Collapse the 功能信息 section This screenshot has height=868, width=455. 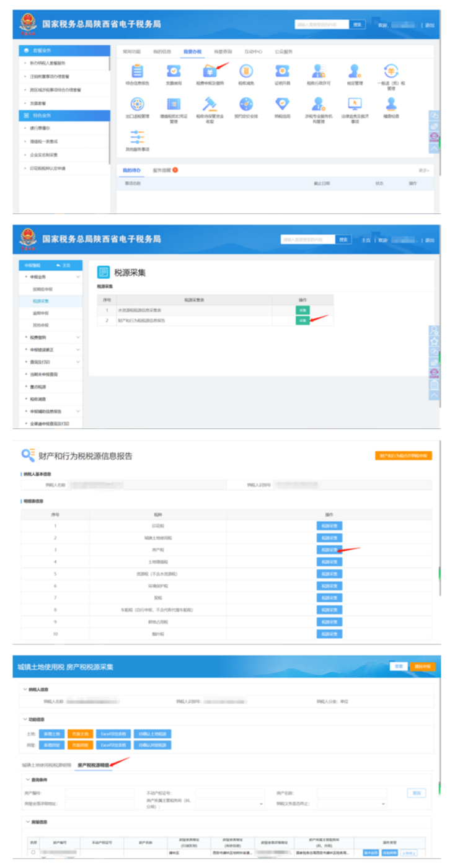25,720
